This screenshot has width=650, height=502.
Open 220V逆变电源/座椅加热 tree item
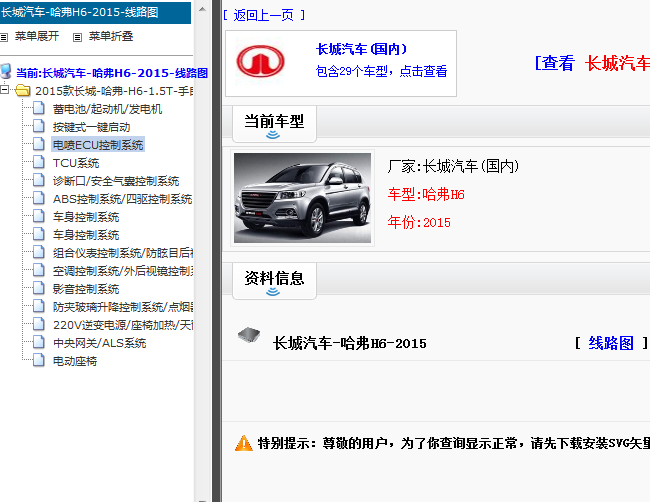123,325
